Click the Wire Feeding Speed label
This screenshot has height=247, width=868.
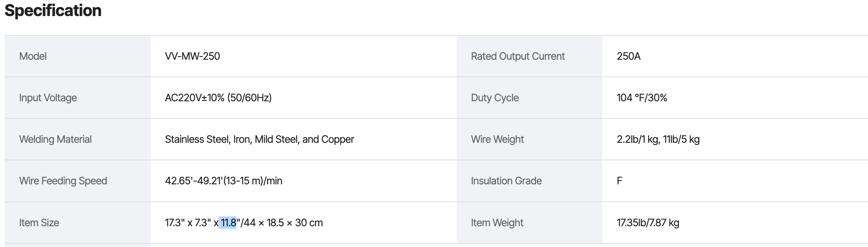tap(63, 181)
